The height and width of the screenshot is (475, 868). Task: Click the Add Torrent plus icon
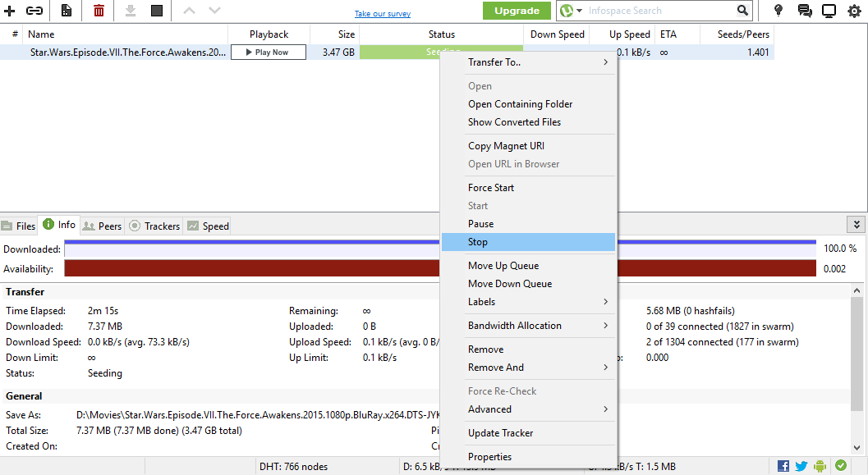(10, 11)
